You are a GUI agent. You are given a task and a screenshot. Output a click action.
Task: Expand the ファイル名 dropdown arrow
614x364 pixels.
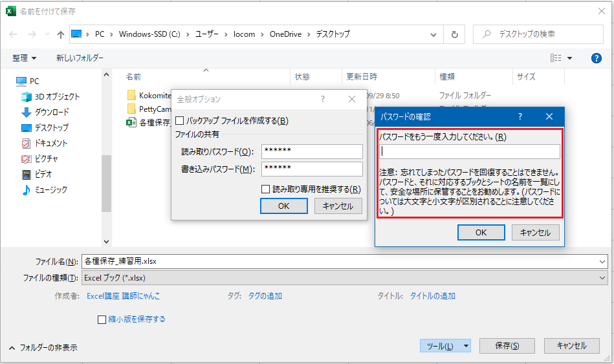pos(602,261)
